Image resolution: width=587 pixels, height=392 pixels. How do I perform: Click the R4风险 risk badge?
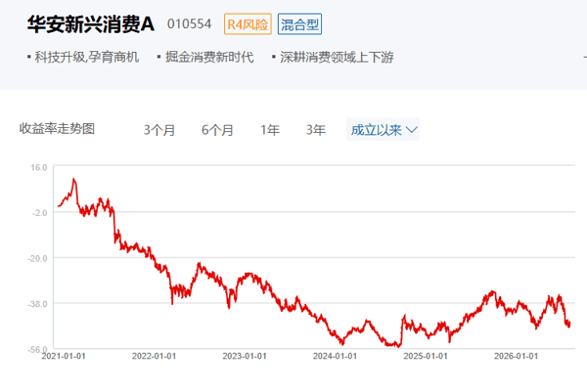(x=248, y=24)
